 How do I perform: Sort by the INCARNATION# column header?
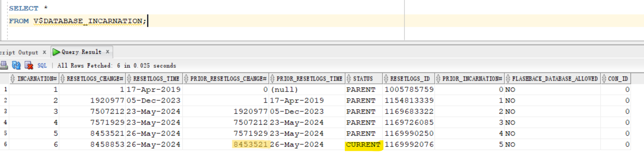37,79
